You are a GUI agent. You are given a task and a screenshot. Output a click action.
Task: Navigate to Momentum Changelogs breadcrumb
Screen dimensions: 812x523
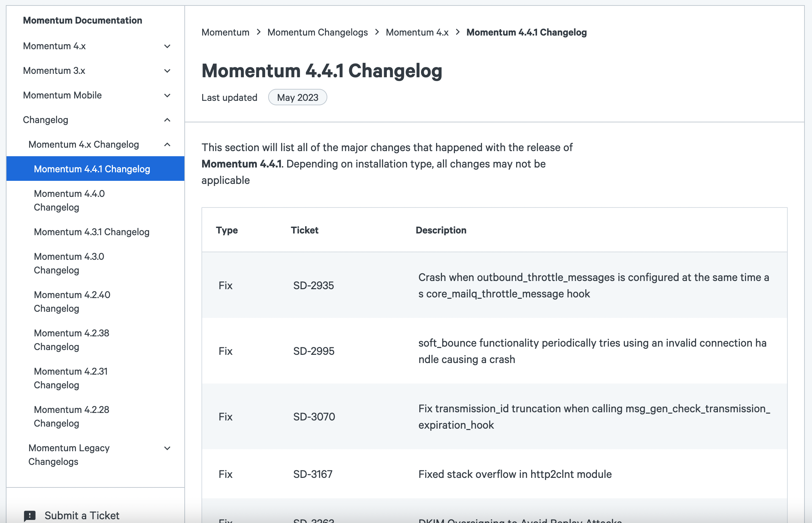[317, 32]
